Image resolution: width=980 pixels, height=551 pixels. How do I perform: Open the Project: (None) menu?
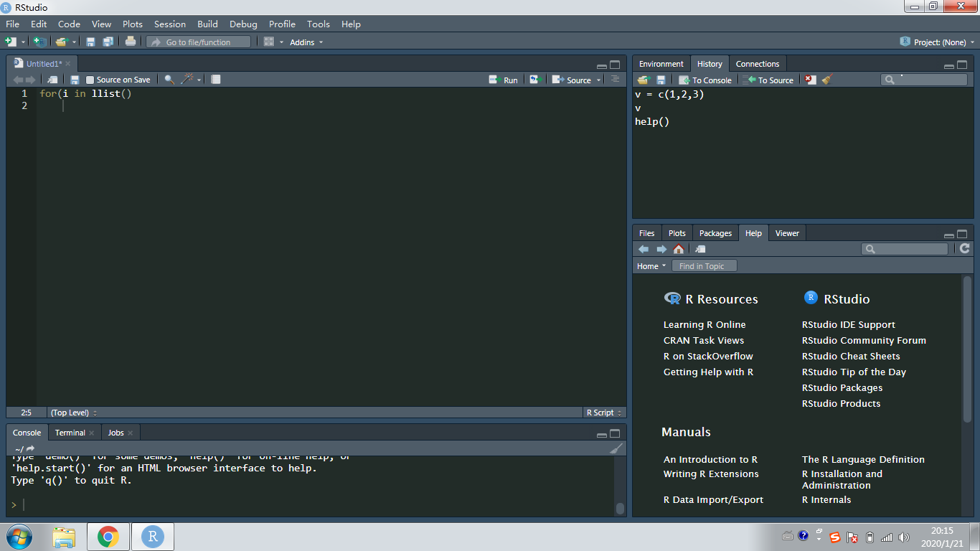pyautogui.click(x=937, y=42)
